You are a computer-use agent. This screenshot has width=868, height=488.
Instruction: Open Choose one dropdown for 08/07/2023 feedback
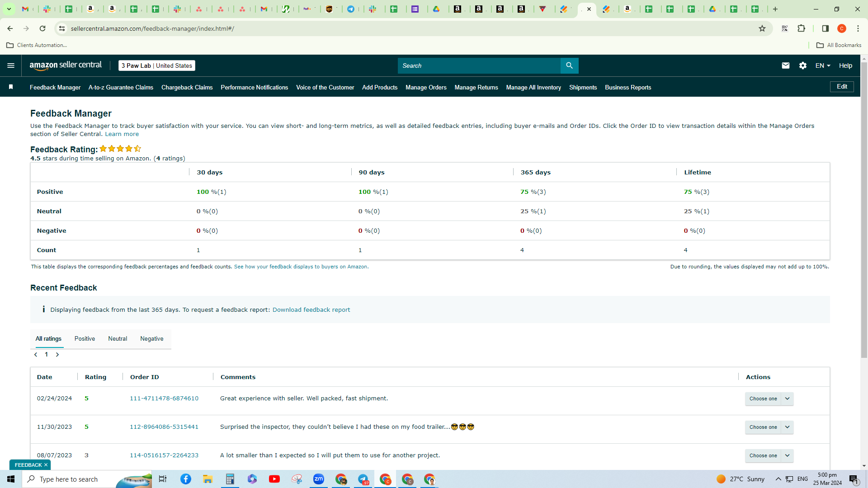pos(769,455)
